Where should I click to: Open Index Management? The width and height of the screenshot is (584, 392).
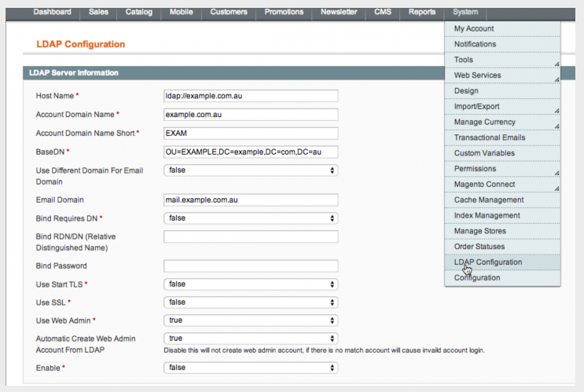tap(502, 216)
